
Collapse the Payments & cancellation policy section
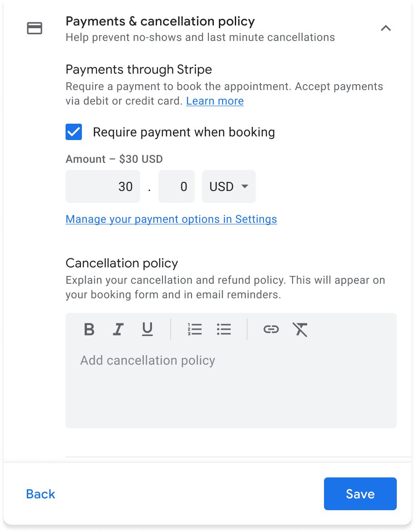pos(385,28)
